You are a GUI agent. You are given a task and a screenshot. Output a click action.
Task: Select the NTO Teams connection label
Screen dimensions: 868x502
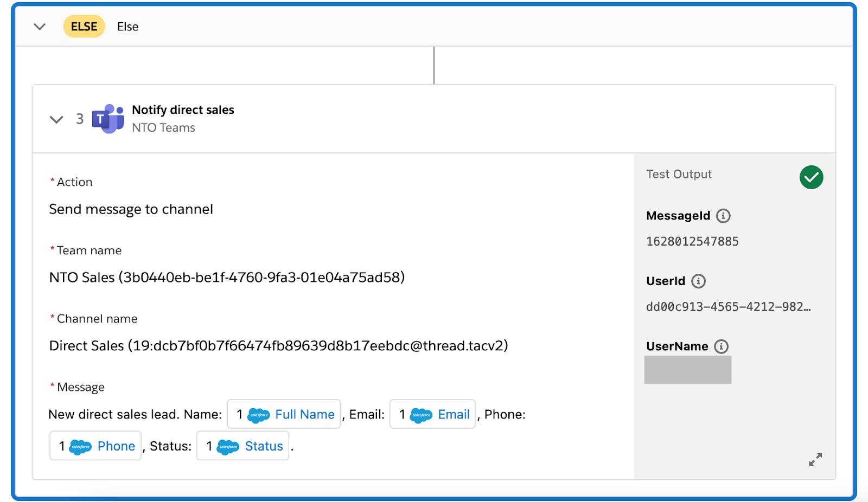(x=163, y=127)
